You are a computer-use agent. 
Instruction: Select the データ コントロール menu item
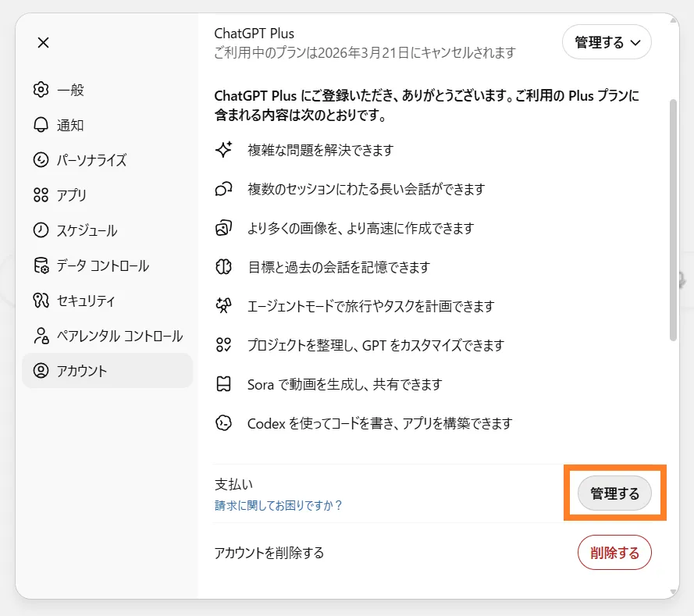click(102, 265)
